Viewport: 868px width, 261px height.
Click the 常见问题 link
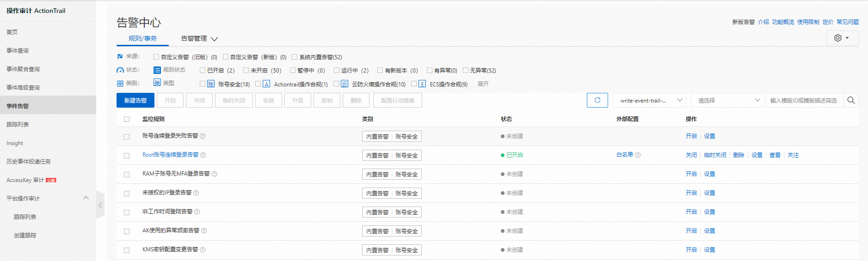[848, 22]
